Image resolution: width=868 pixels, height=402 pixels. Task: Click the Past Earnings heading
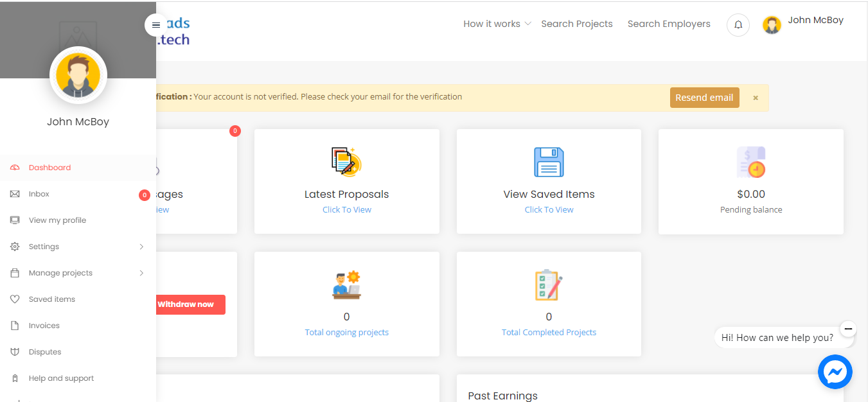tap(503, 396)
